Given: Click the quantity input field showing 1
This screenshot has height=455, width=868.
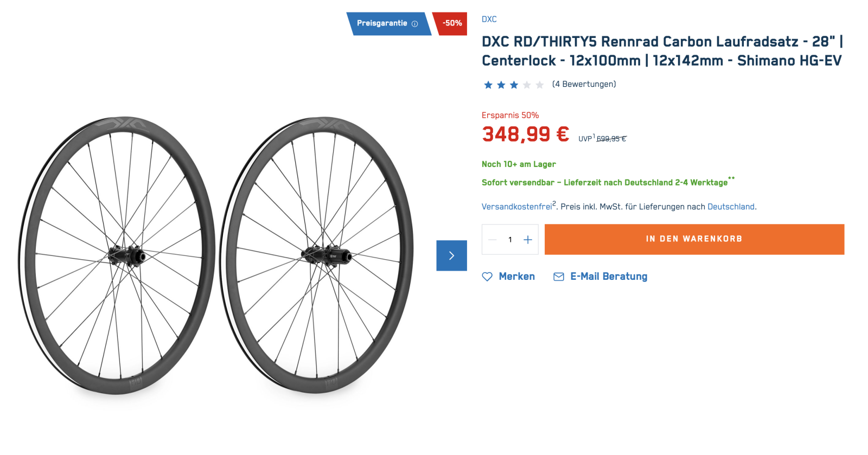Looking at the screenshot, I should 510,240.
